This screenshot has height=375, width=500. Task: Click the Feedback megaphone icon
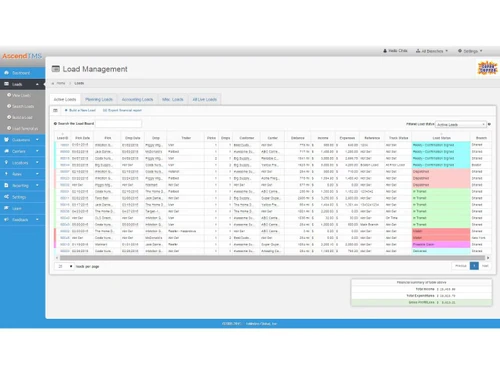tap(6, 219)
